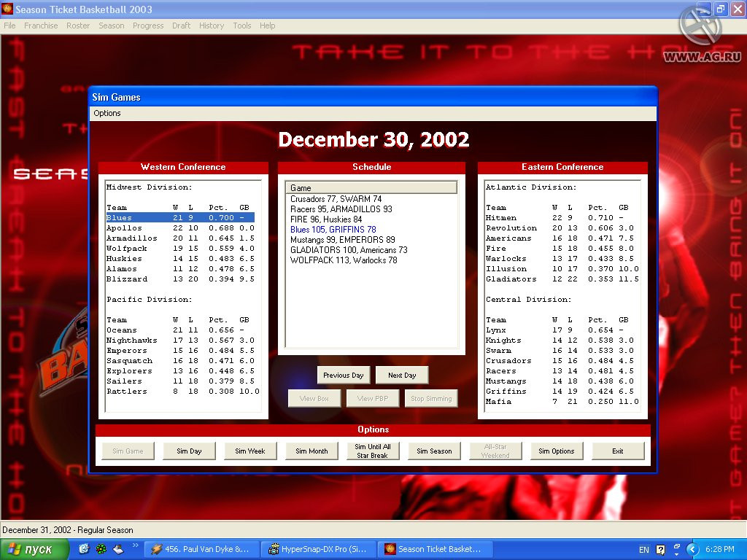Image resolution: width=747 pixels, height=560 pixels.
Task: Click the All-Star Weekend button
Action: (495, 451)
